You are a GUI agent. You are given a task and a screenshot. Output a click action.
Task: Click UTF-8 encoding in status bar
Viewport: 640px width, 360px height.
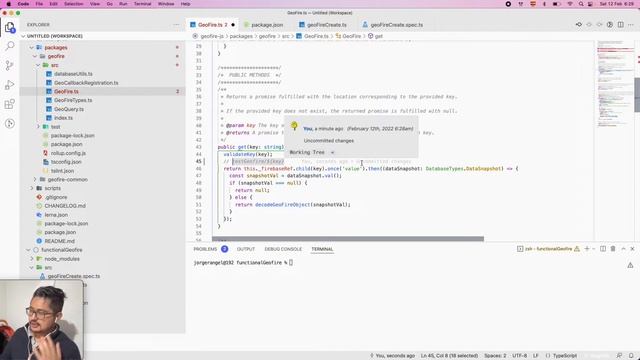point(519,356)
